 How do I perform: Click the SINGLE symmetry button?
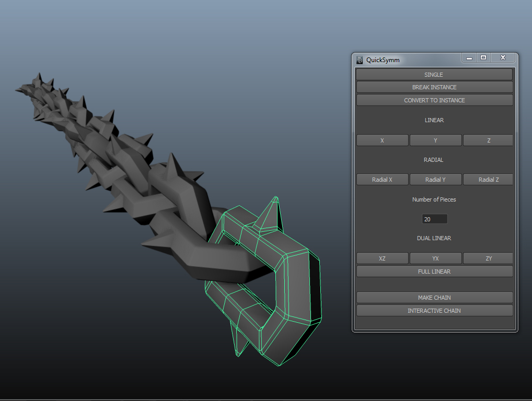434,74
